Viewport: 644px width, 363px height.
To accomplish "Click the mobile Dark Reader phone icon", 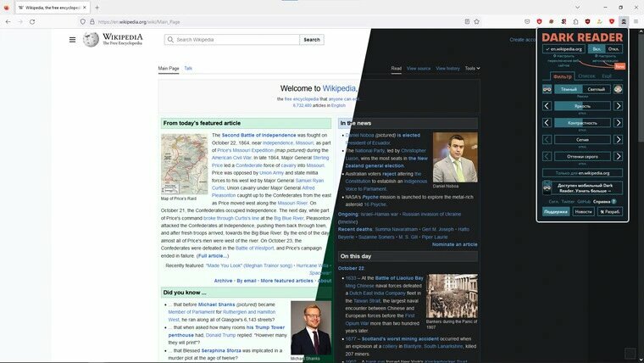I will [547, 188].
